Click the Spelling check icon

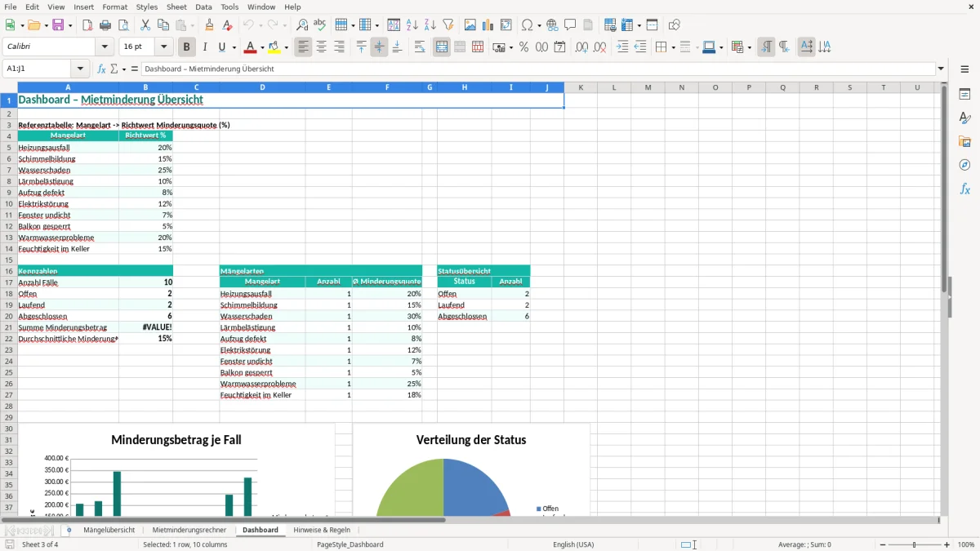click(x=320, y=25)
